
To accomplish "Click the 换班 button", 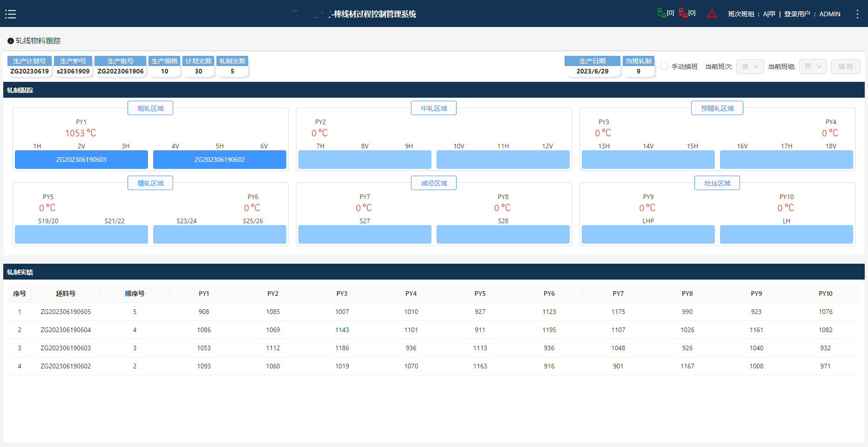I will [846, 67].
